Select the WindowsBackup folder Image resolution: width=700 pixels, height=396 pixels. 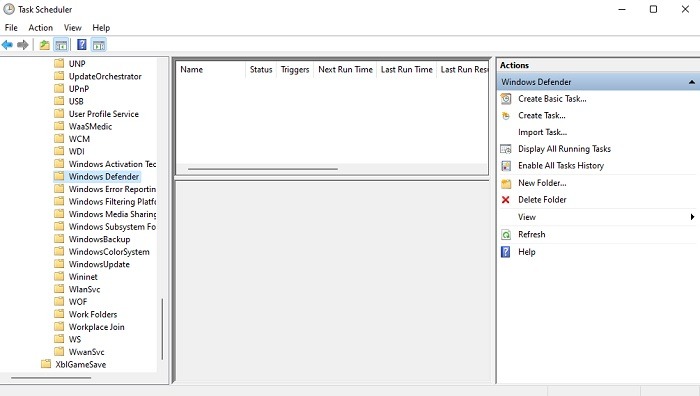pos(99,239)
